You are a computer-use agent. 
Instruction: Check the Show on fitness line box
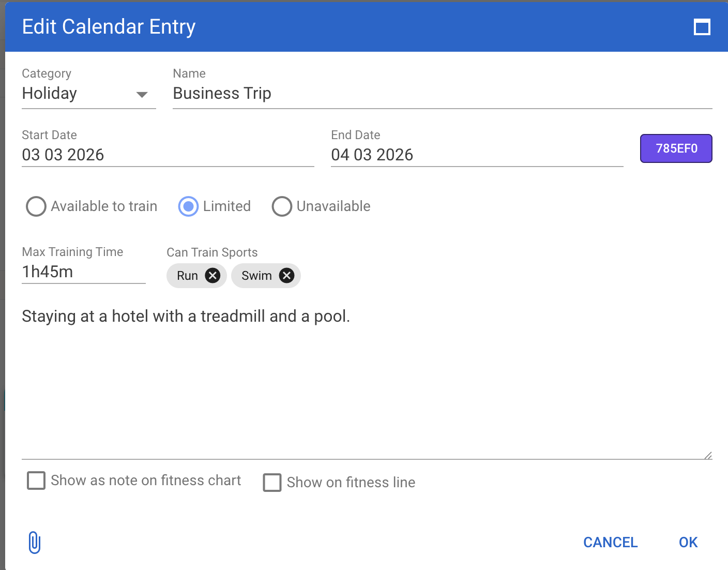pyautogui.click(x=272, y=483)
